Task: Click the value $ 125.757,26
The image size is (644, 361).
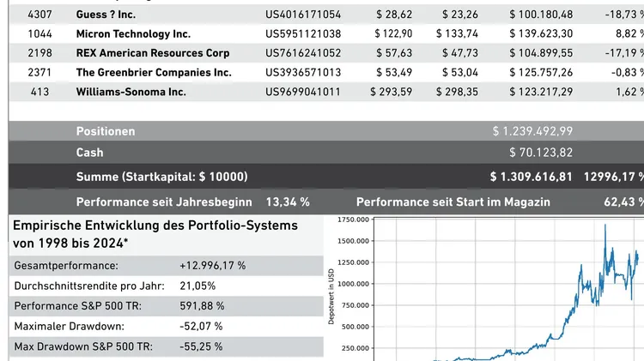Action: (541, 72)
